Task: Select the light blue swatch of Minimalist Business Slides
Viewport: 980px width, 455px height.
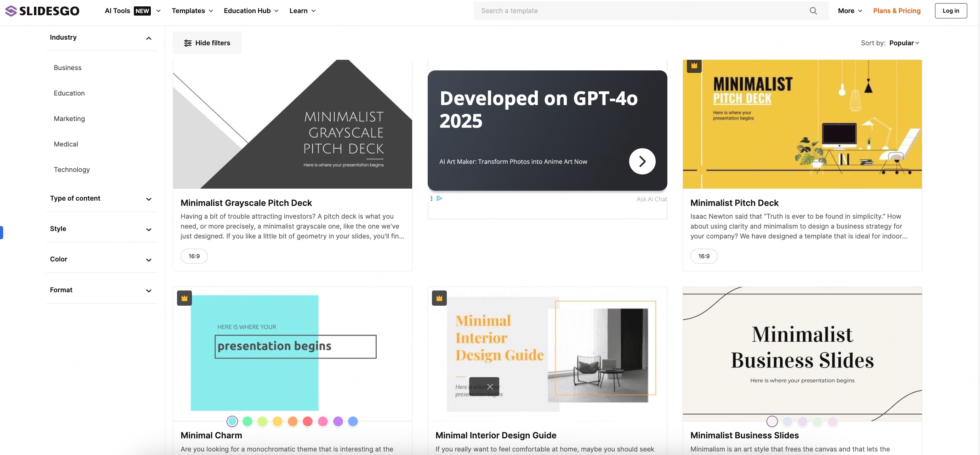Action: tap(787, 421)
